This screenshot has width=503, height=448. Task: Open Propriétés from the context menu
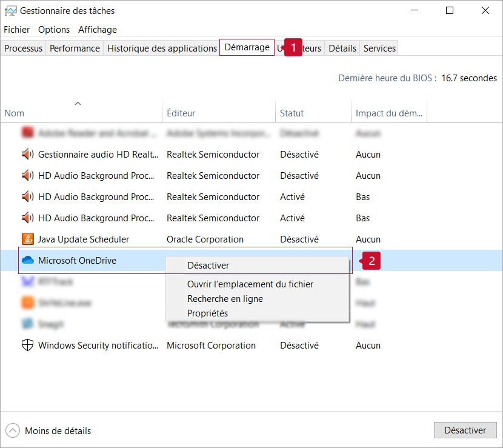pos(208,313)
